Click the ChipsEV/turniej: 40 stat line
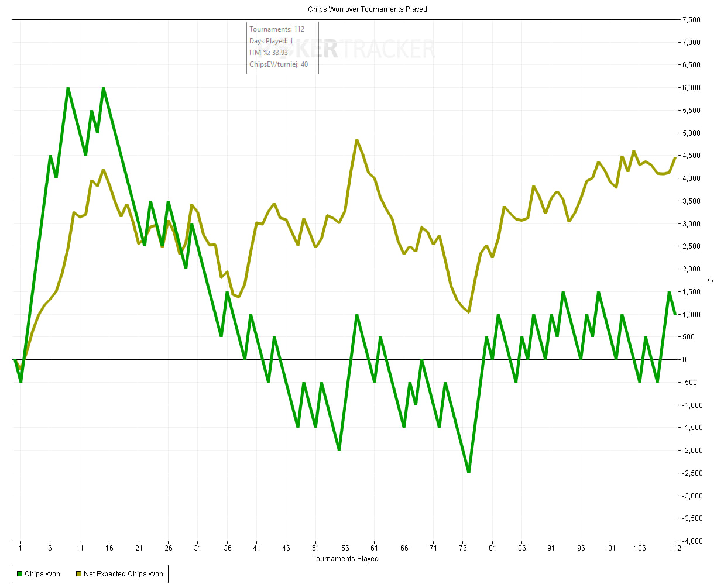Viewport: 724px width, 588px height. 279,64
